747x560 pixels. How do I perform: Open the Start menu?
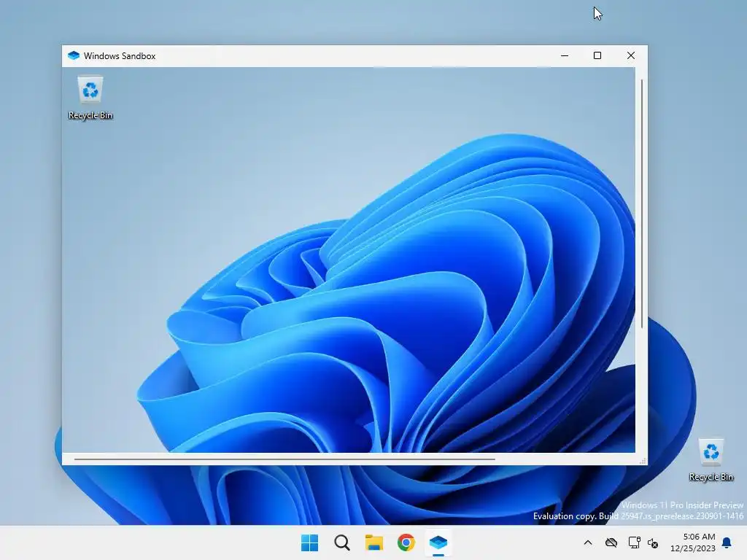point(309,542)
